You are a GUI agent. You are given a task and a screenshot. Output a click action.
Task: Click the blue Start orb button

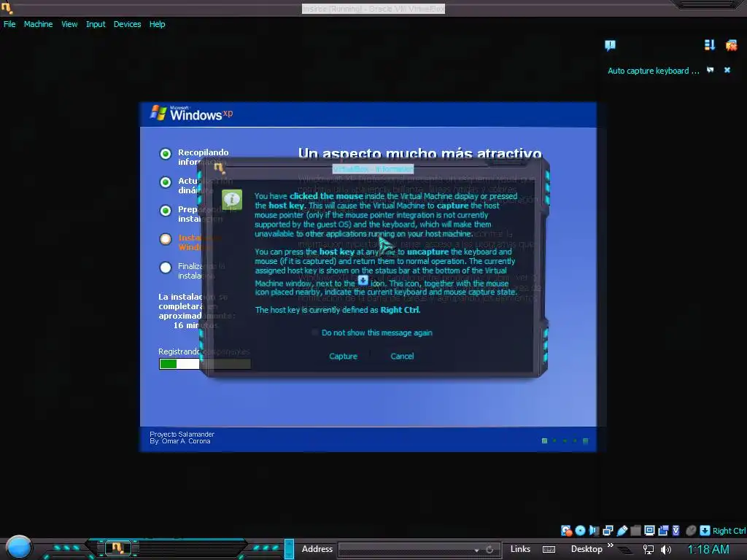point(18,547)
